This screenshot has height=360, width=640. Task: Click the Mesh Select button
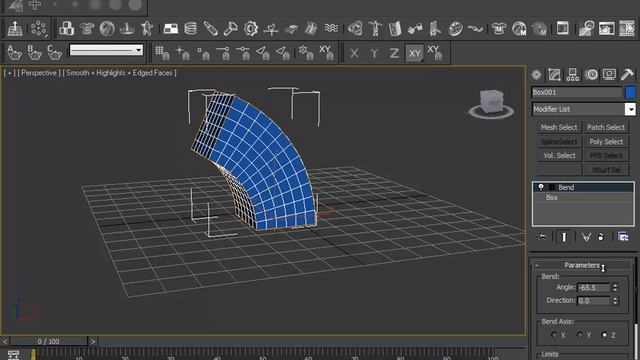click(x=559, y=127)
